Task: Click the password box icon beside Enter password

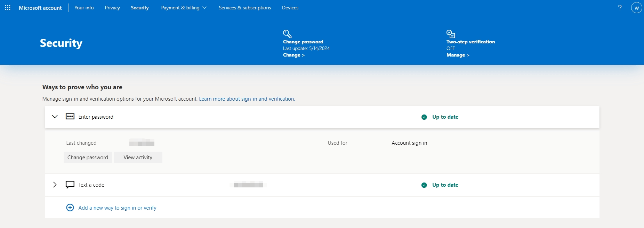Action: pos(70,117)
